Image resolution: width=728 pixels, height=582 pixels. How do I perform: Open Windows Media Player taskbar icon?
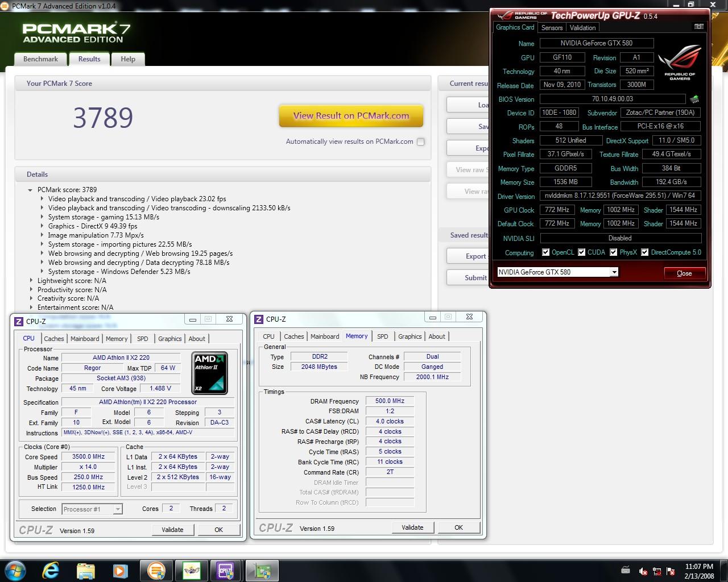tap(120, 571)
